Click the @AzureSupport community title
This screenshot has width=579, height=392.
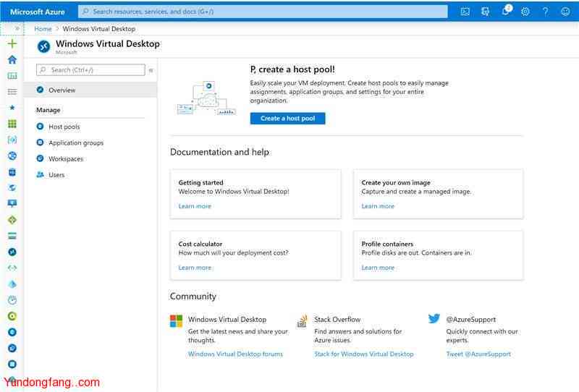tap(471, 319)
